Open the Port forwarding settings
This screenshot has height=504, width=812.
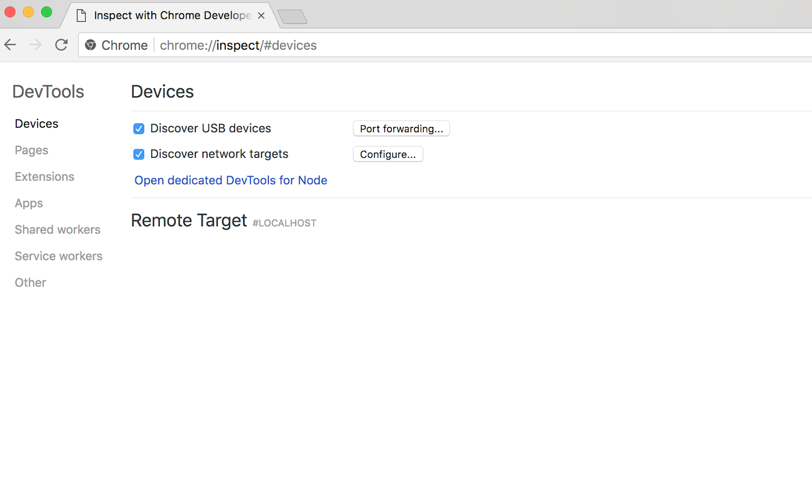tap(401, 129)
